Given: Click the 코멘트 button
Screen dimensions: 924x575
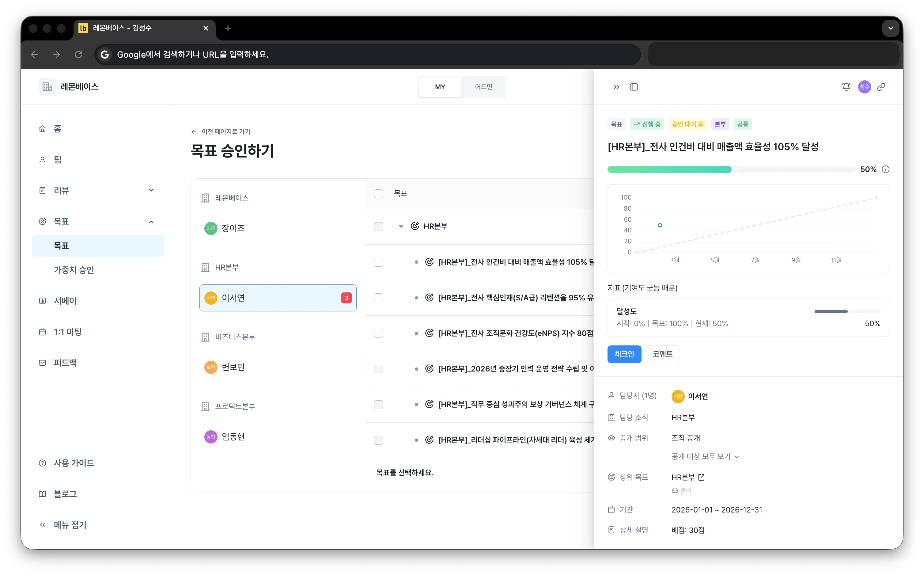Looking at the screenshot, I should 662,354.
